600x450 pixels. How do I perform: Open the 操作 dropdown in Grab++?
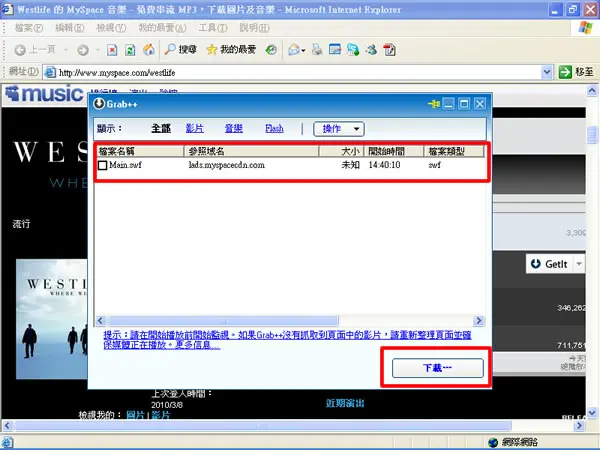pyautogui.click(x=339, y=129)
